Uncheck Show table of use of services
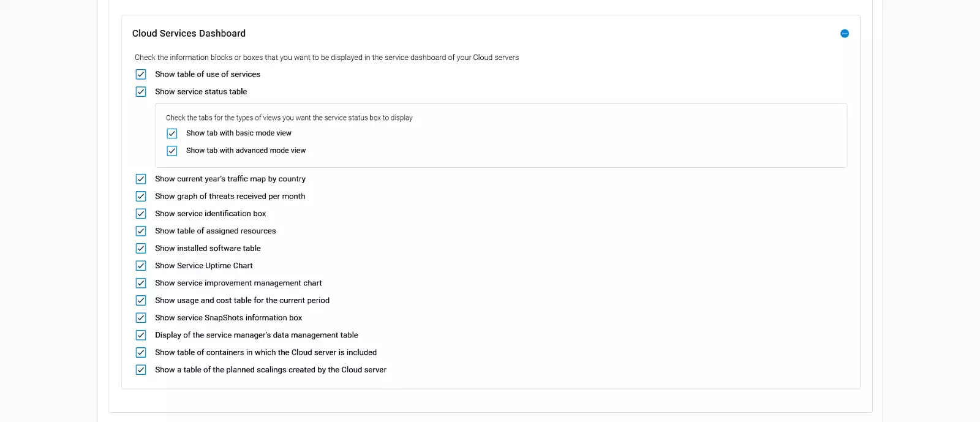The width and height of the screenshot is (980, 422). coord(141,74)
